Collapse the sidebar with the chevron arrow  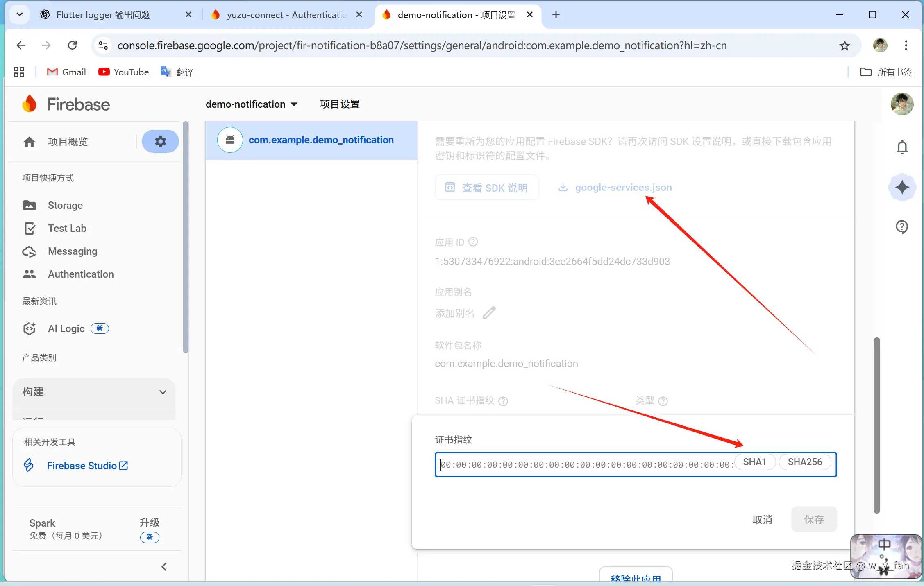[x=164, y=567]
